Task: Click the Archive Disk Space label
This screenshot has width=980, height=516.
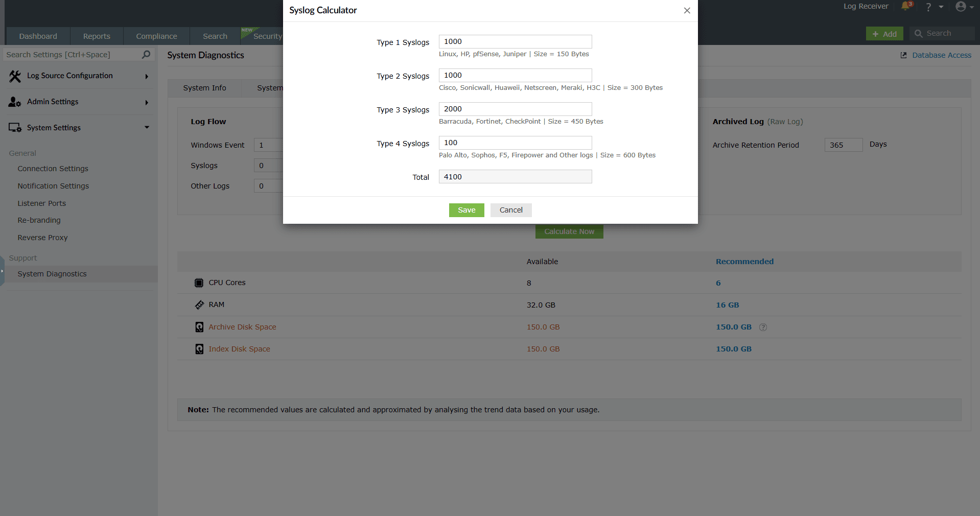Action: [242, 327]
